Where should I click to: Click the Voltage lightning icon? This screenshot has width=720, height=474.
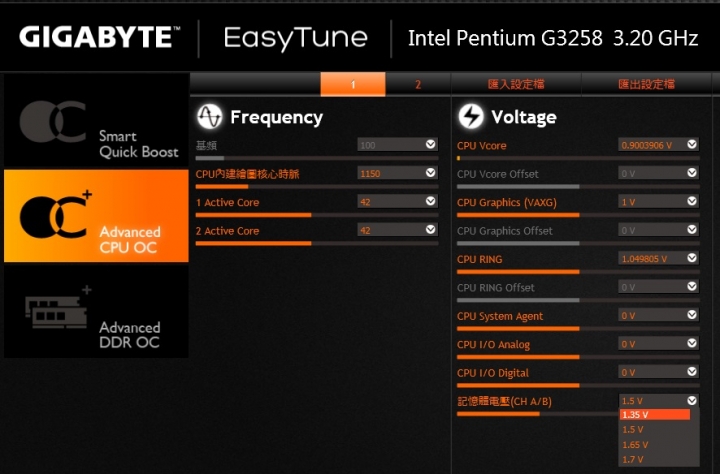coord(471,117)
